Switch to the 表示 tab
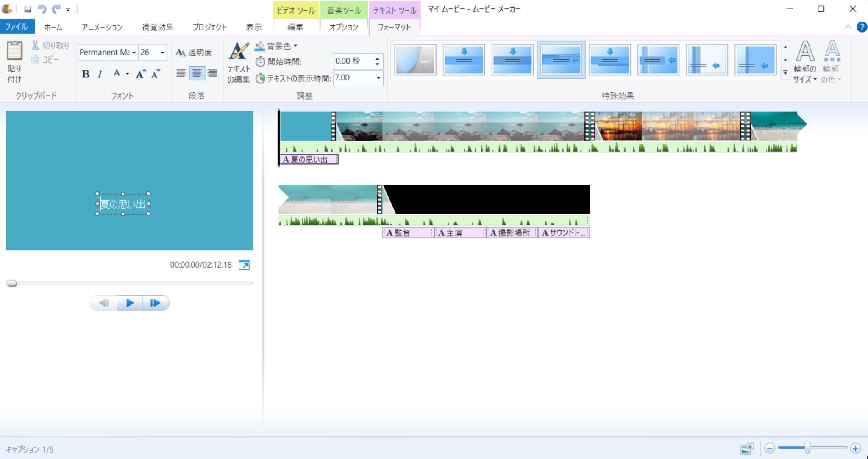This screenshot has width=868, height=459. tap(253, 27)
